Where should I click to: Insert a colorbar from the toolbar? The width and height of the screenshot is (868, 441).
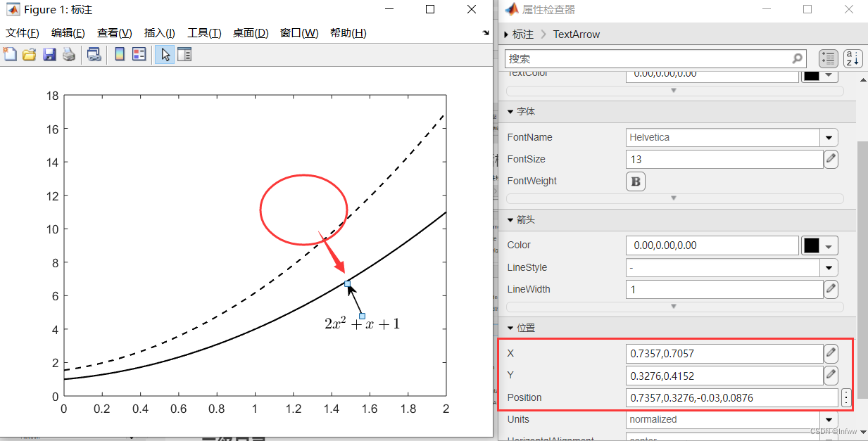coord(120,54)
